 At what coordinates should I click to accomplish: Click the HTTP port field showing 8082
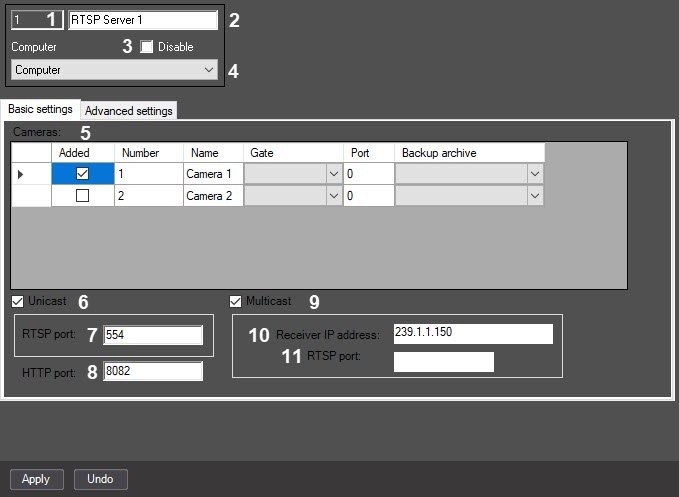[153, 371]
